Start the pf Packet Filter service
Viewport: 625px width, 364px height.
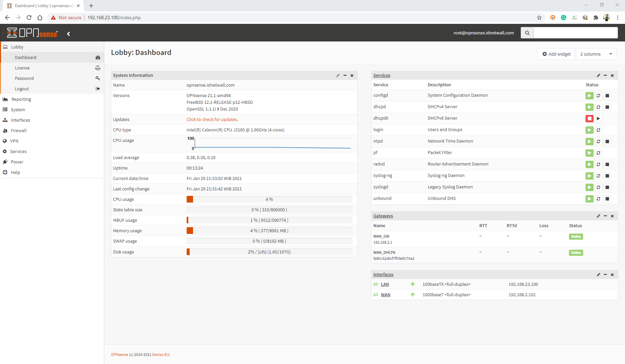589,153
